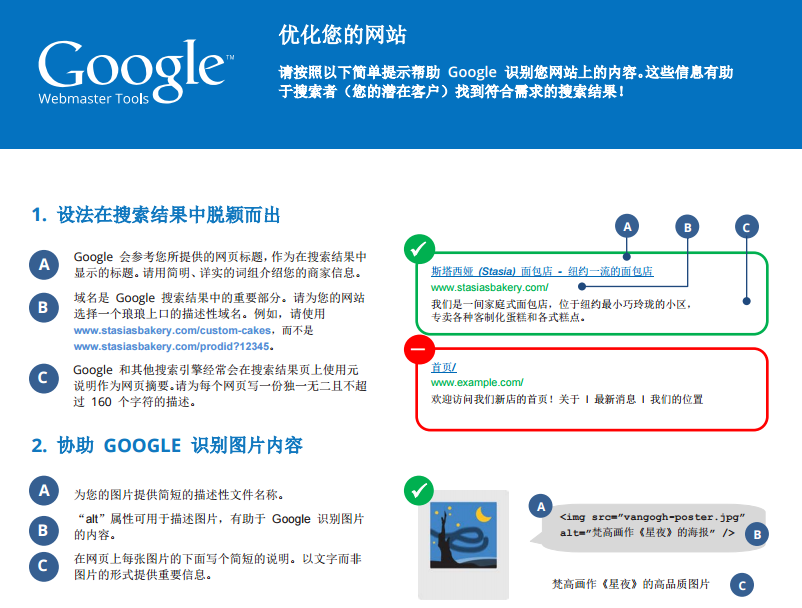802x608 pixels.
Task: Click section 1 badge B beside the domain-name tip
Action: coord(44,307)
